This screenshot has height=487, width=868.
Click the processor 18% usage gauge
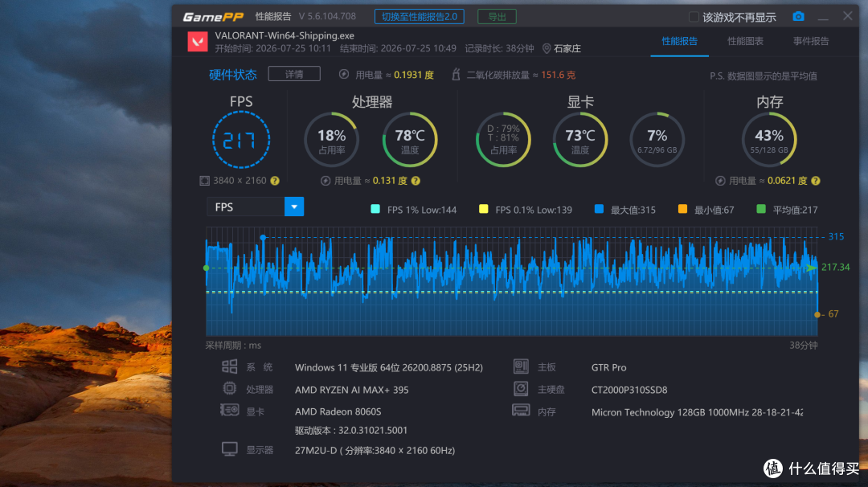click(x=332, y=140)
